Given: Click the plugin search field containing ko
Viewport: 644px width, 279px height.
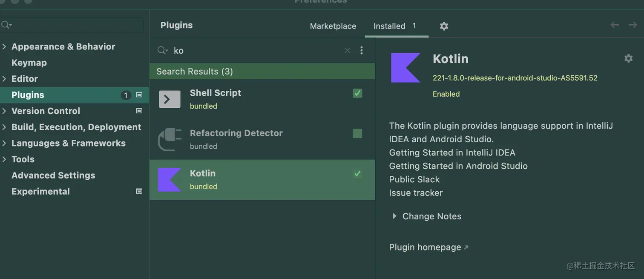Looking at the screenshot, I should (256, 51).
